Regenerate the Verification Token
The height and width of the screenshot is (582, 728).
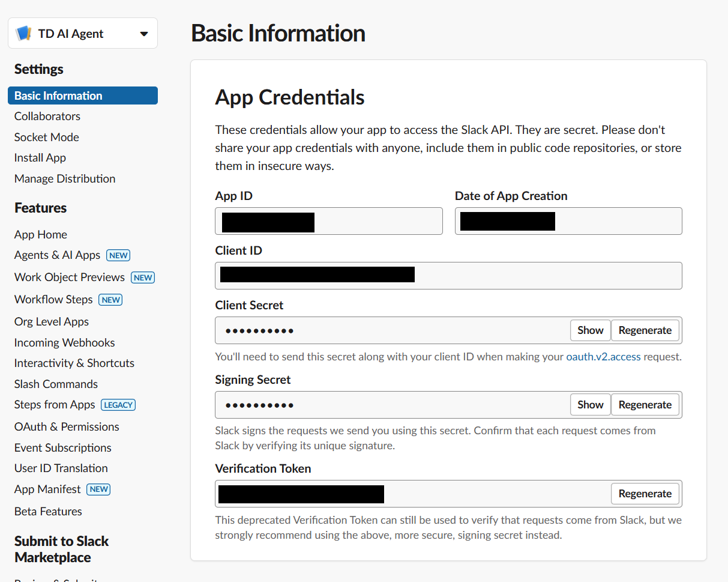[645, 494]
